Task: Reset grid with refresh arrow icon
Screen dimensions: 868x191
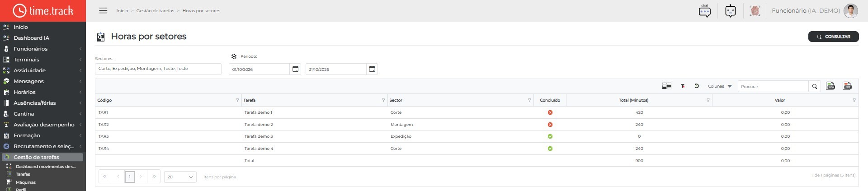Action: pos(697,86)
